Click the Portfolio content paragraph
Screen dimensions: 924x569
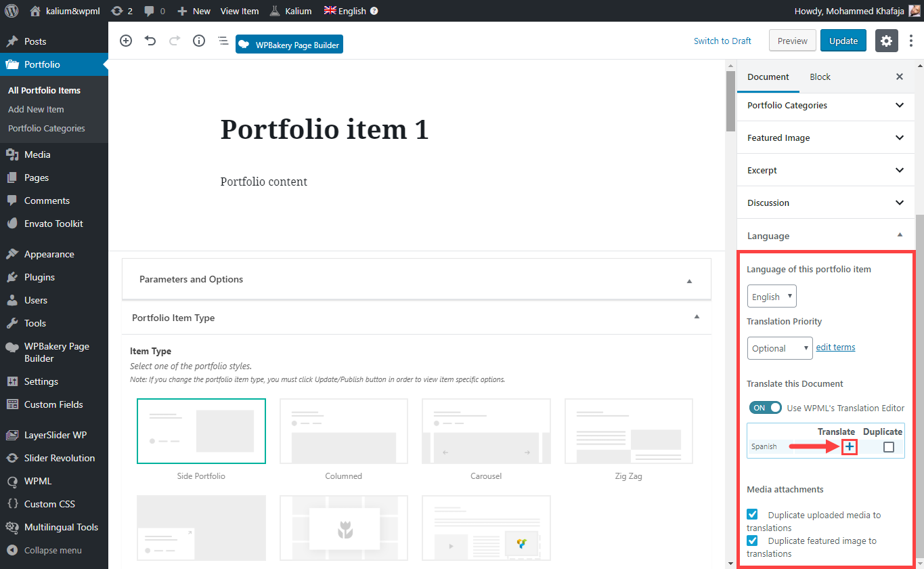(264, 182)
